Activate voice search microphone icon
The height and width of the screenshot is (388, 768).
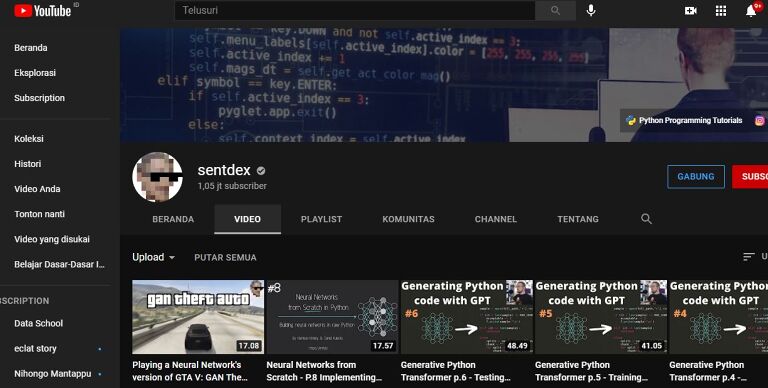click(591, 10)
